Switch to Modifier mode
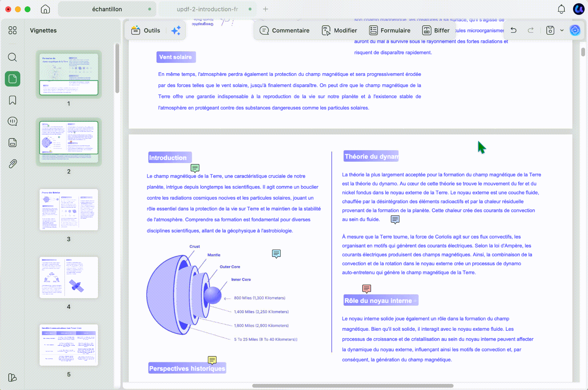The height and width of the screenshot is (390, 588). coord(339,31)
